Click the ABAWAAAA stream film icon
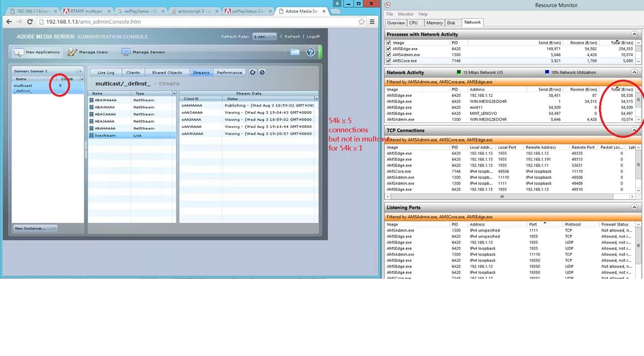644x356 pixels. click(x=92, y=100)
